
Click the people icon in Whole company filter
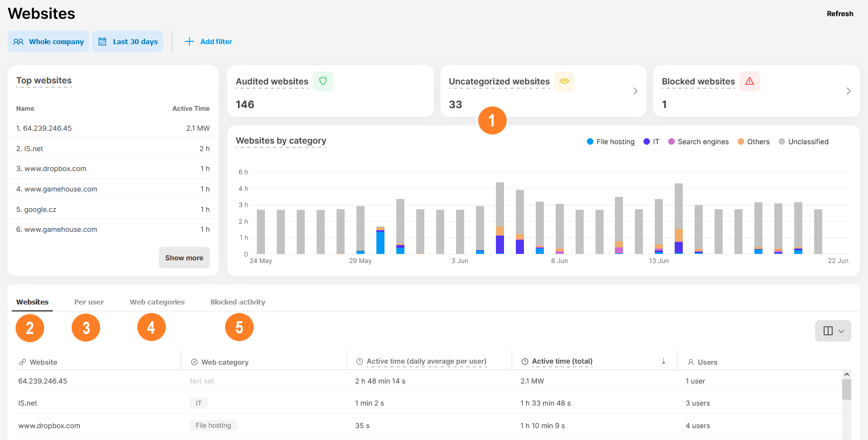click(x=18, y=41)
